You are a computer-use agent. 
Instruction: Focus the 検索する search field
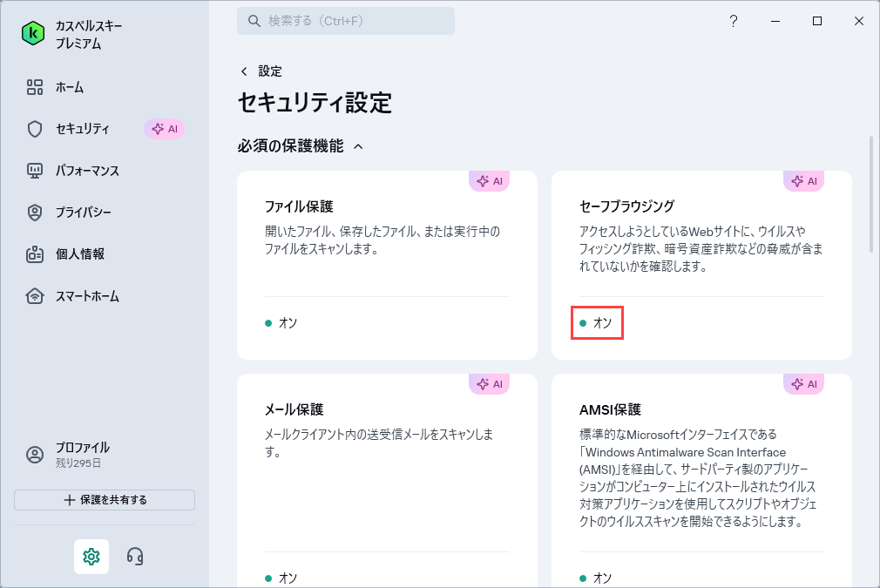tap(346, 21)
